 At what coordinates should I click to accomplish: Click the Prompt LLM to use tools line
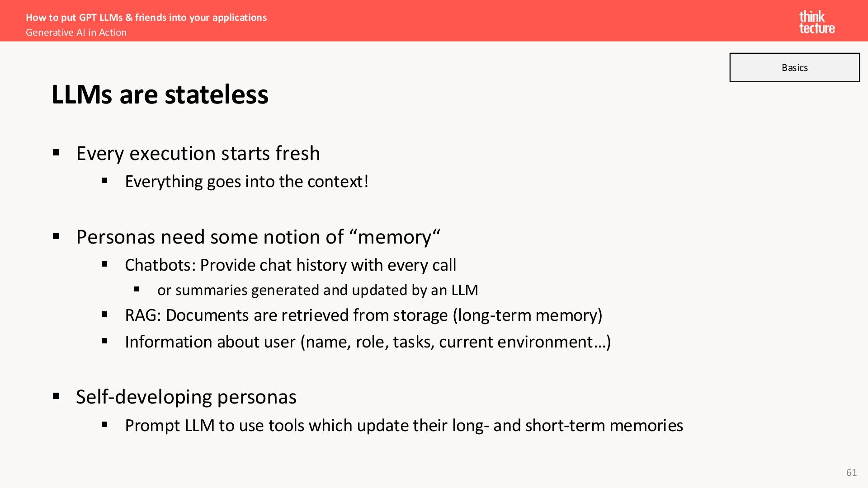(x=404, y=426)
